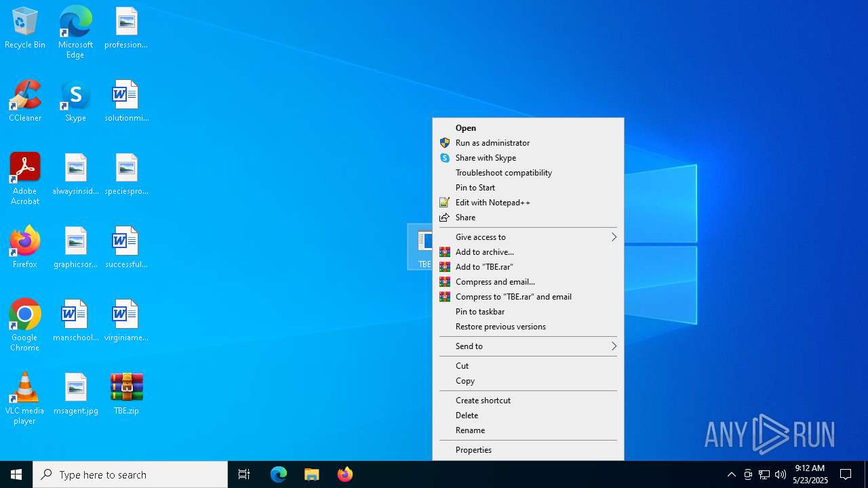
Task: Choose Rename in the context menu
Action: pos(528,430)
